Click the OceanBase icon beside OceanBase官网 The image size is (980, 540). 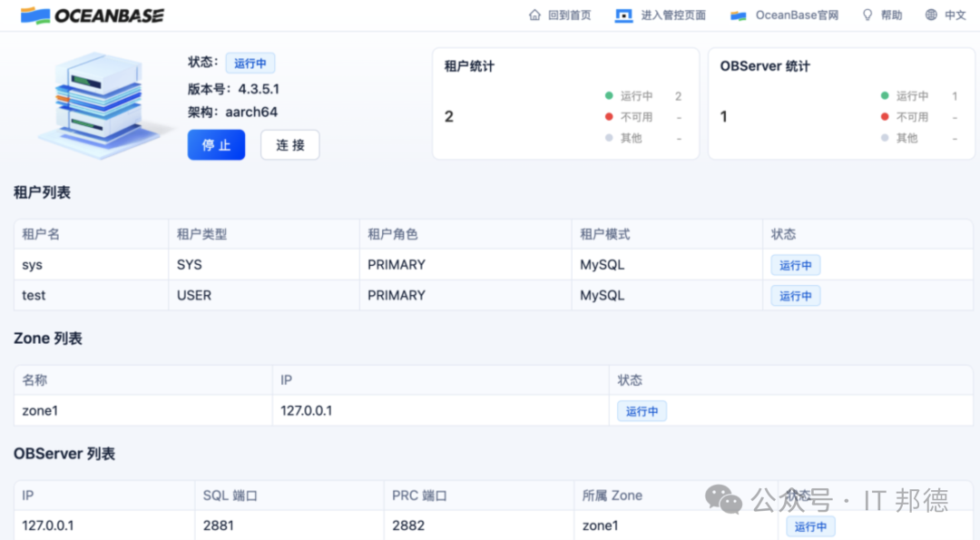(738, 15)
